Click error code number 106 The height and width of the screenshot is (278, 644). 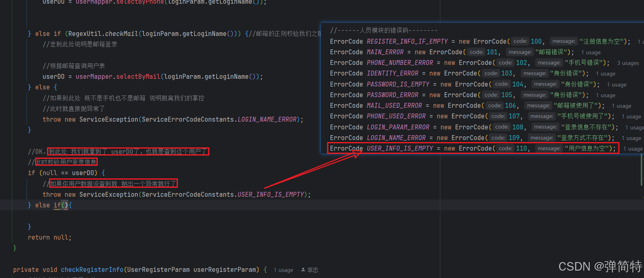click(510, 105)
